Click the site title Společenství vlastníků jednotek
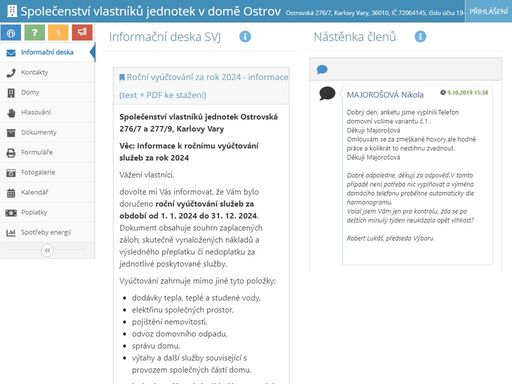 (150, 11)
